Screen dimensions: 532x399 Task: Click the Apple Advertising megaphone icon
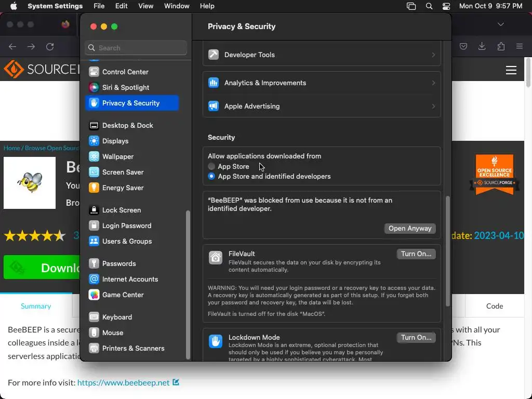pos(214,106)
